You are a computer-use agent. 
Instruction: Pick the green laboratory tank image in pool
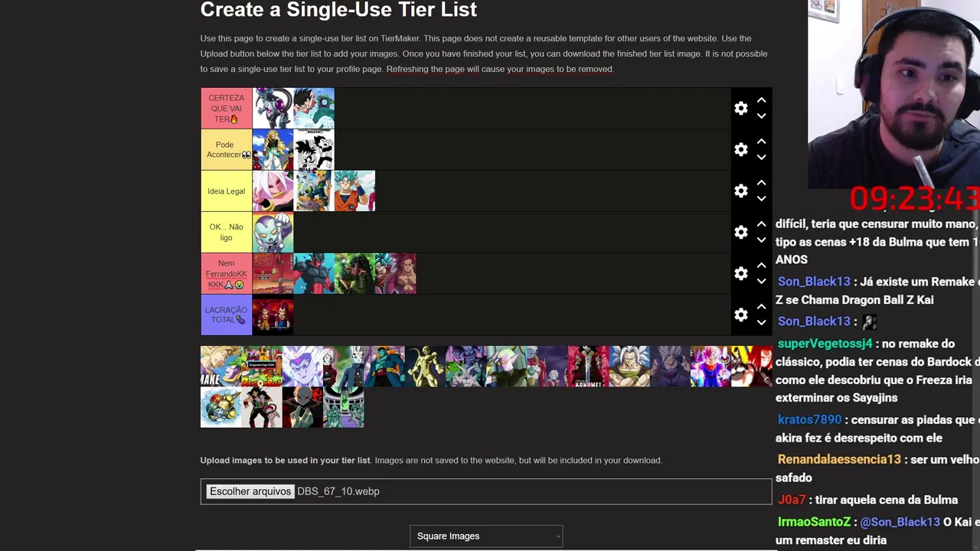tap(343, 407)
